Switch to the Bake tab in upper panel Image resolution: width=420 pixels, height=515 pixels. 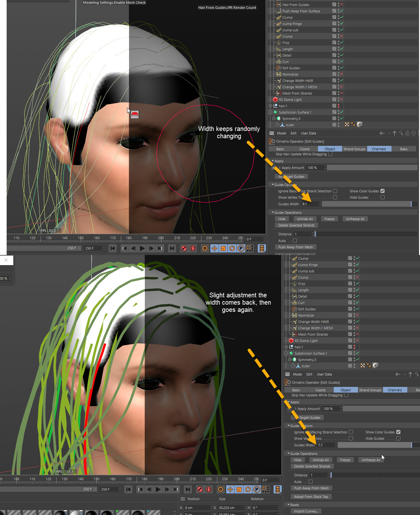point(404,149)
